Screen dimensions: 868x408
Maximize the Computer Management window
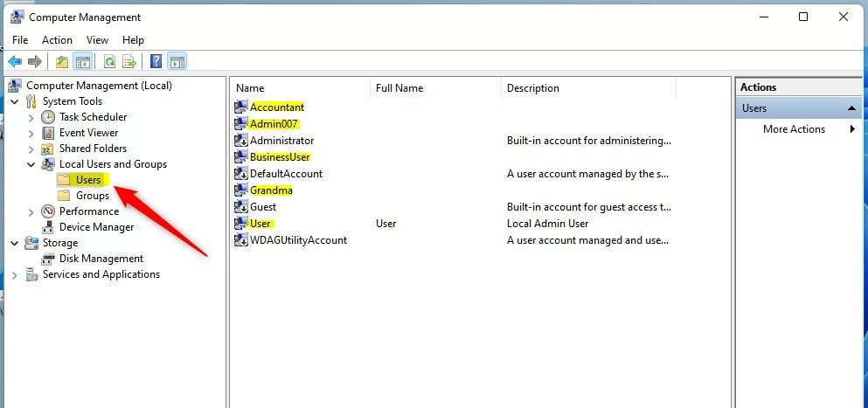803,17
